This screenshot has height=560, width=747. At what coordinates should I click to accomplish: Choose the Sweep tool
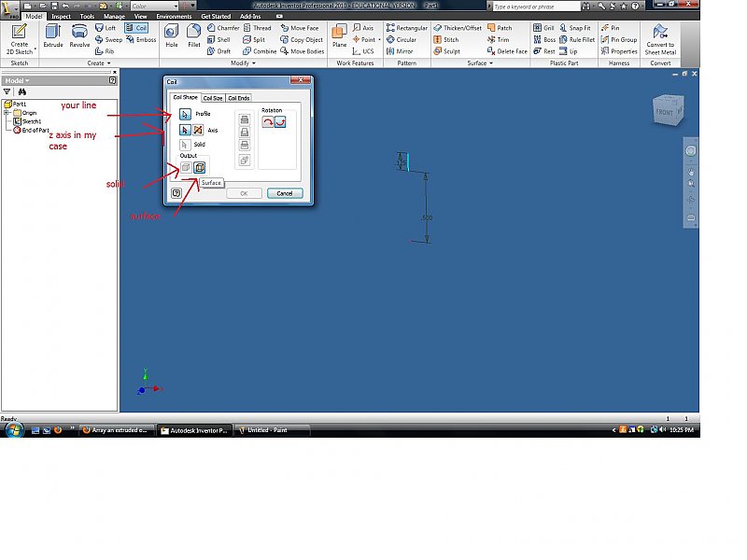pyautogui.click(x=108, y=39)
